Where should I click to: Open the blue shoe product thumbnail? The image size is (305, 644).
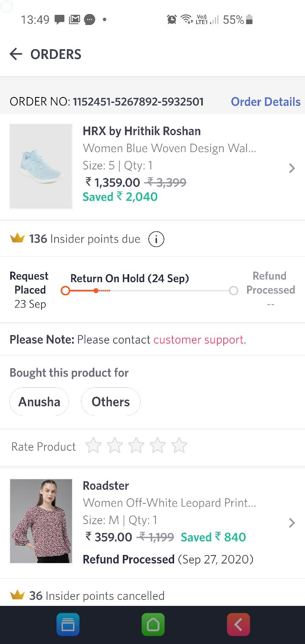pos(41,166)
